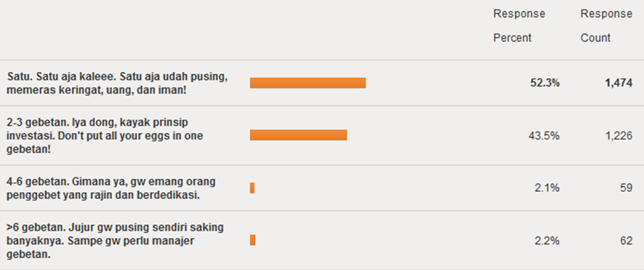Select the '4-6 gebetan' answer option text
Screen dimensions: 644x270
point(110,188)
